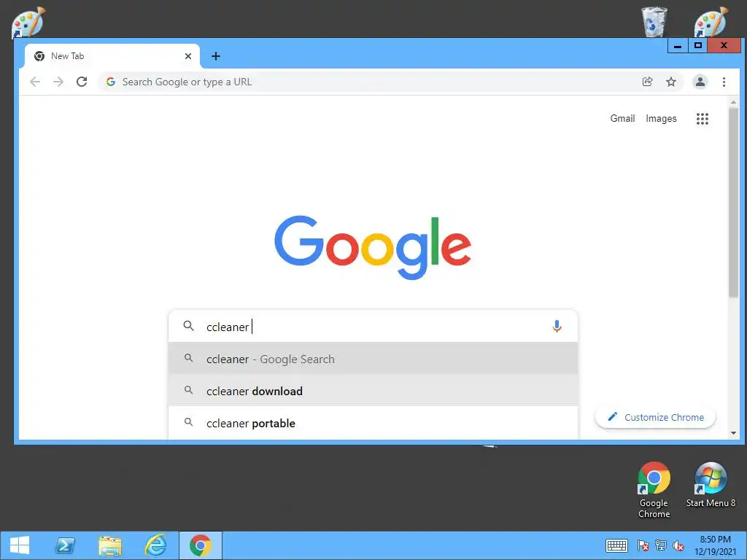Image resolution: width=747 pixels, height=560 pixels.
Task: Click the magnifier beside ccleaner portable
Action: 189,422
